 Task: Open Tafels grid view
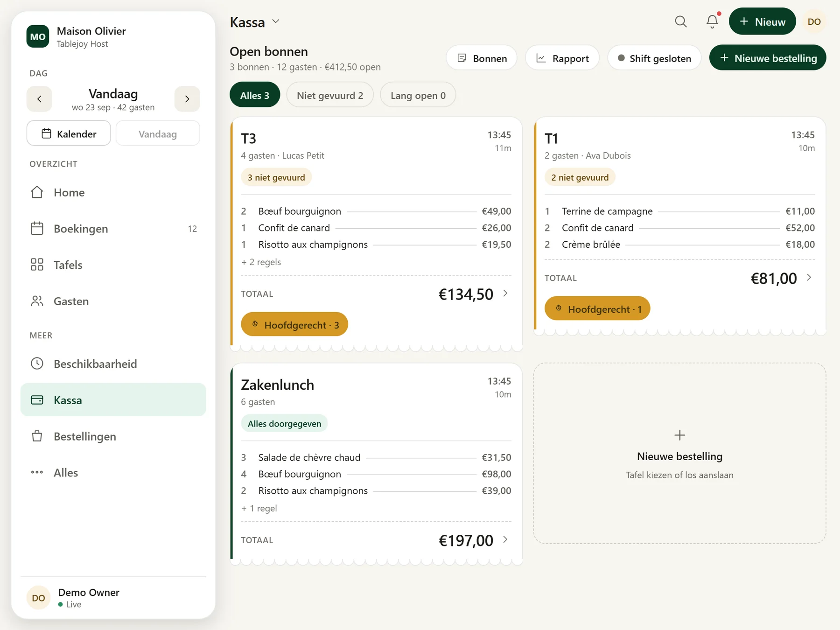113,265
